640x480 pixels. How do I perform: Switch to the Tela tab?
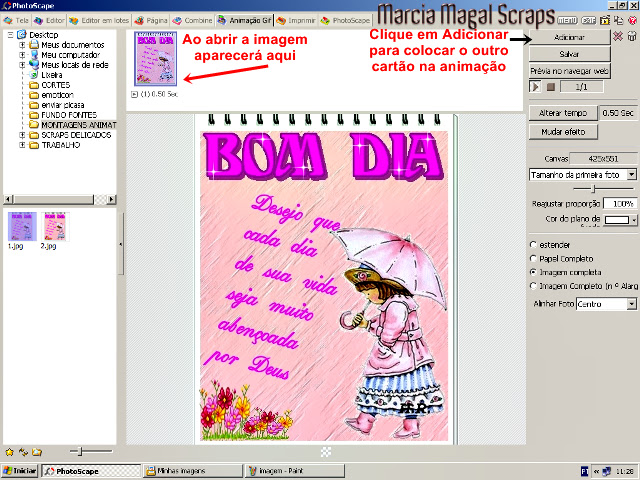16,20
